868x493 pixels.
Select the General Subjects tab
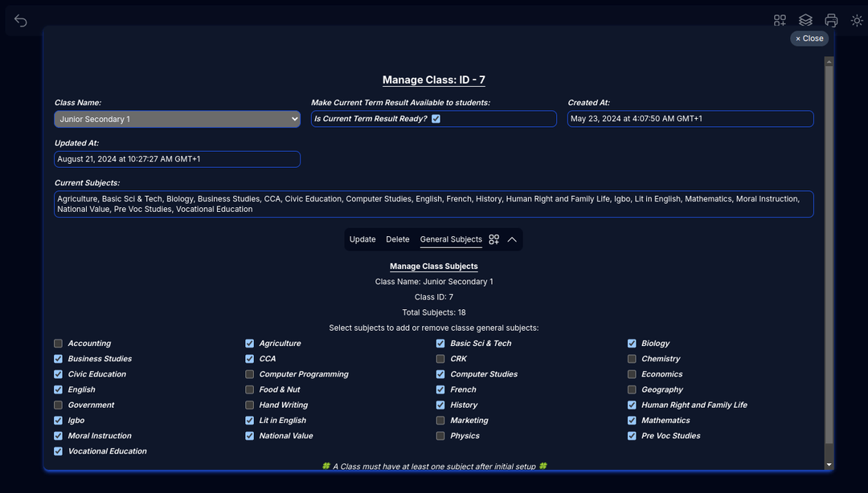[451, 239]
